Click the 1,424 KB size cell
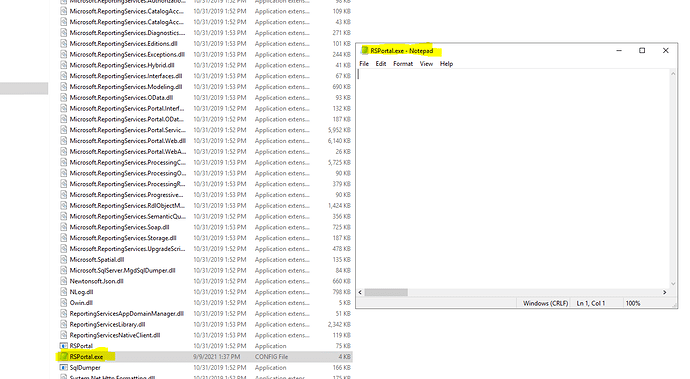 339,206
